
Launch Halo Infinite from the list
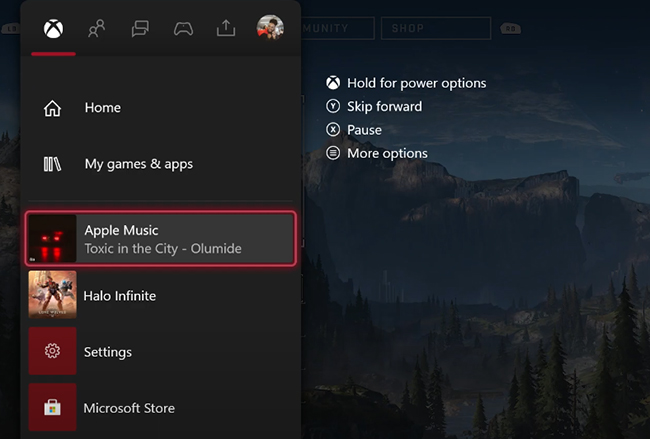[120, 296]
